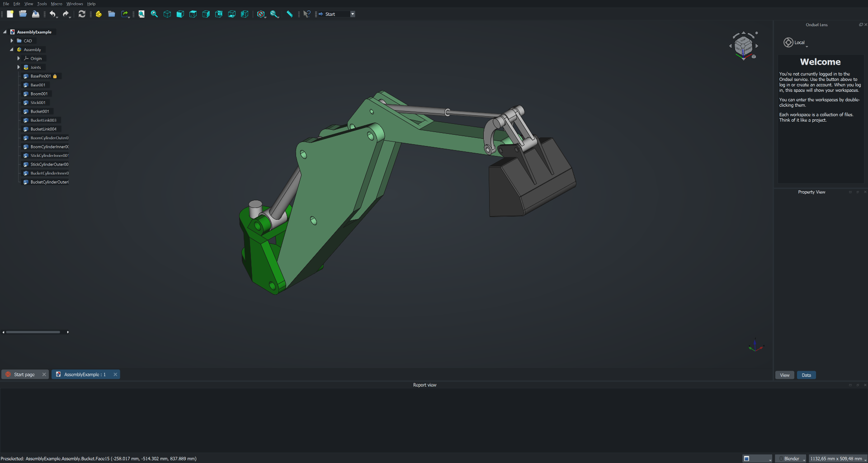This screenshot has width=868, height=463.
Task: Click the Refresh recompute icon
Action: 82,14
